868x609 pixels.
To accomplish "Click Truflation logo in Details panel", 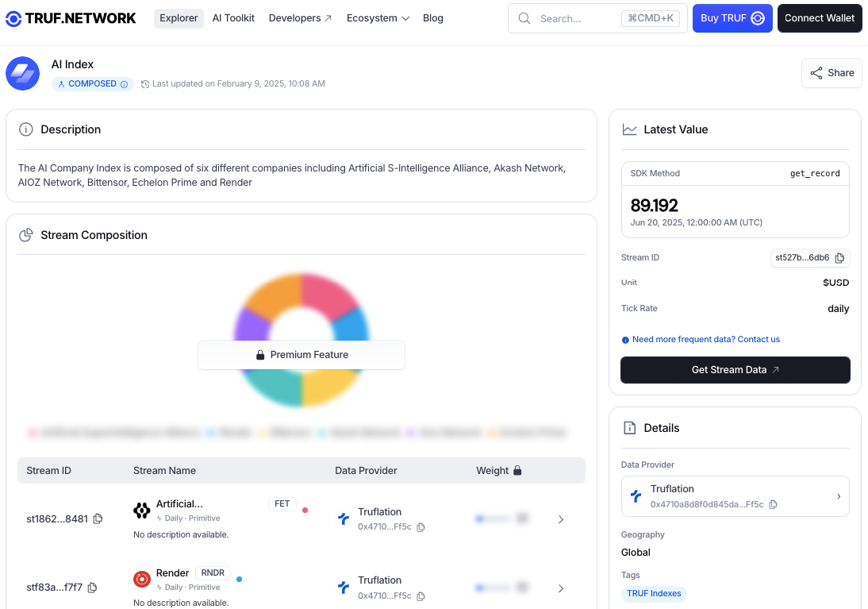I will point(636,496).
